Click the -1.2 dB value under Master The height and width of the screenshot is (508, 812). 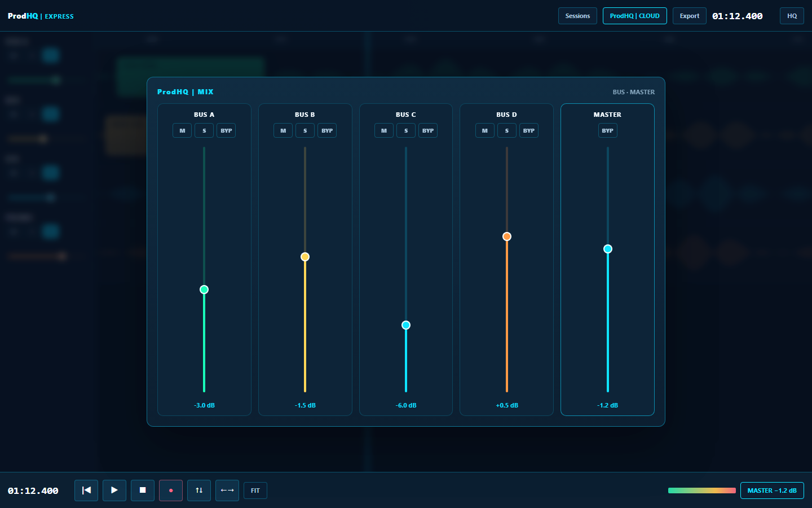coord(608,405)
